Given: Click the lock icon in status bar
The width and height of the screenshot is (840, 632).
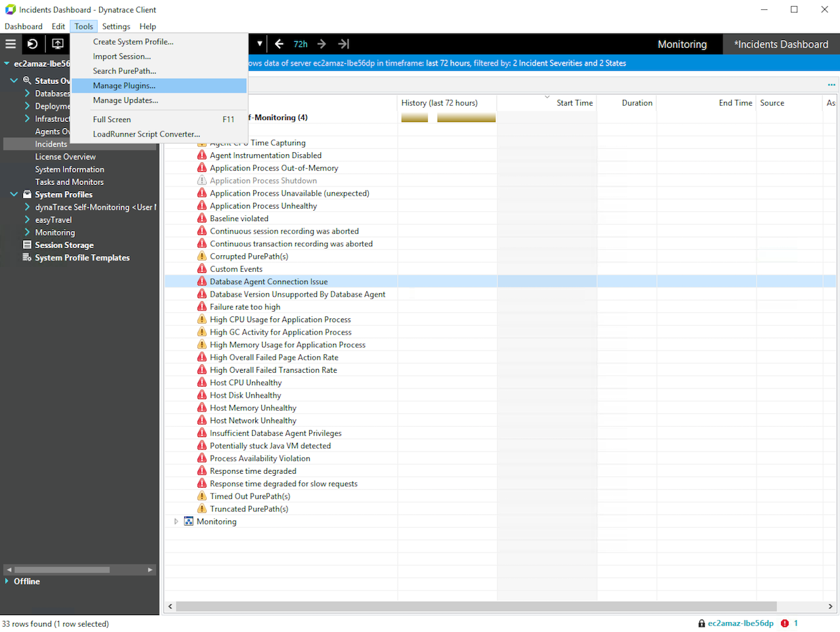Looking at the screenshot, I should 702,623.
